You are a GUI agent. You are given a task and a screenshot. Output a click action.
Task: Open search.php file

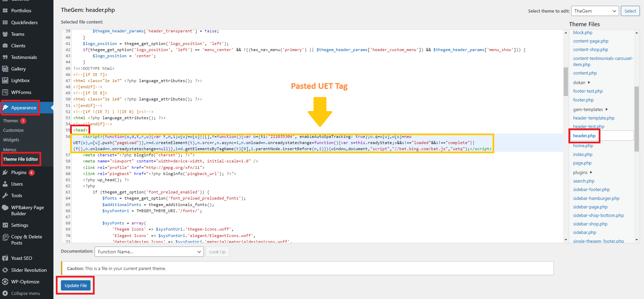tap(584, 181)
